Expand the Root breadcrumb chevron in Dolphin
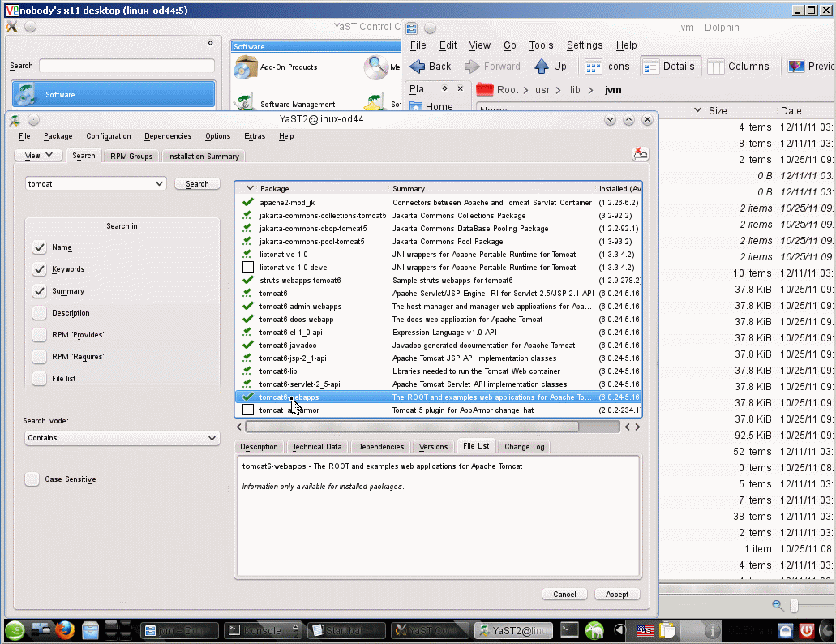836x644 pixels. click(525, 90)
